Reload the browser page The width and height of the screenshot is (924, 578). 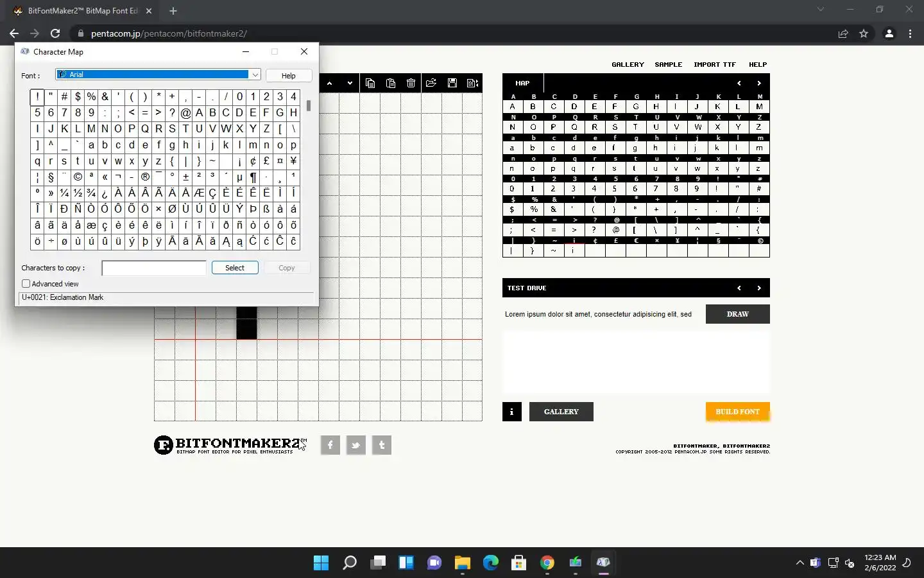tap(55, 33)
